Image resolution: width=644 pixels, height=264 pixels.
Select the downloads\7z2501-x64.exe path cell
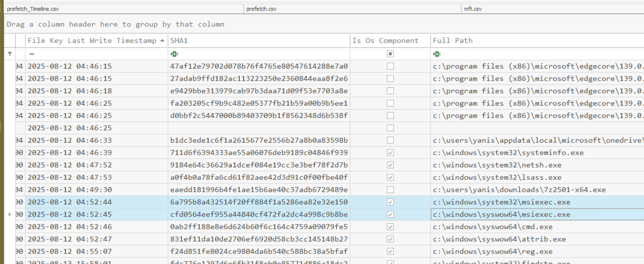click(x=537, y=190)
